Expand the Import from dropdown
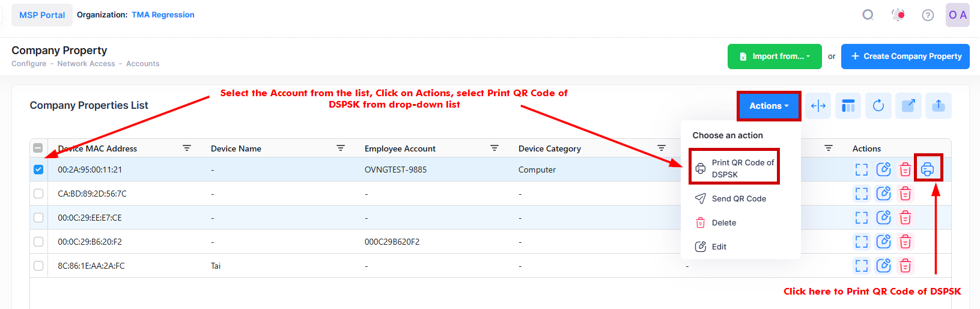The width and height of the screenshot is (980, 309). pos(775,57)
